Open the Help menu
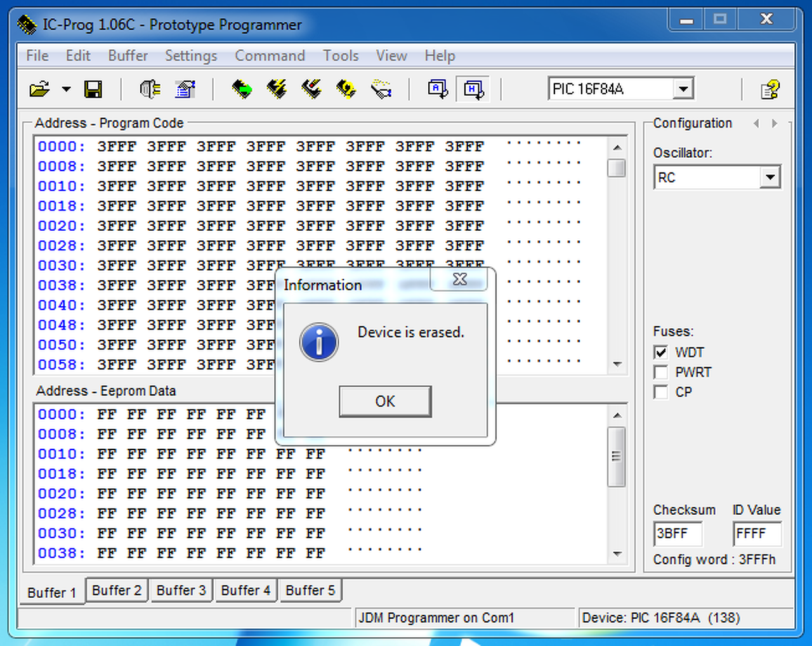 coord(440,56)
